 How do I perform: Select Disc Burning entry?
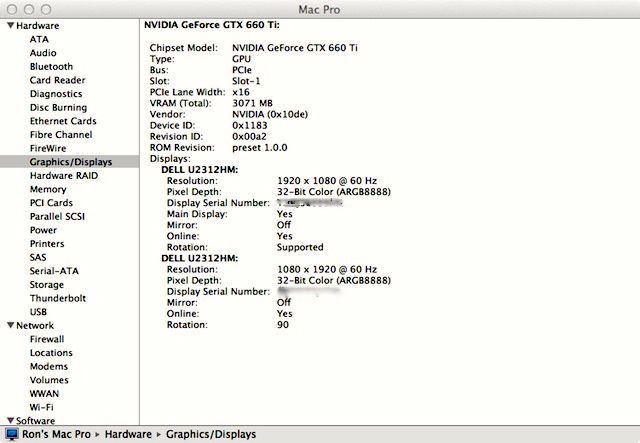(x=58, y=107)
